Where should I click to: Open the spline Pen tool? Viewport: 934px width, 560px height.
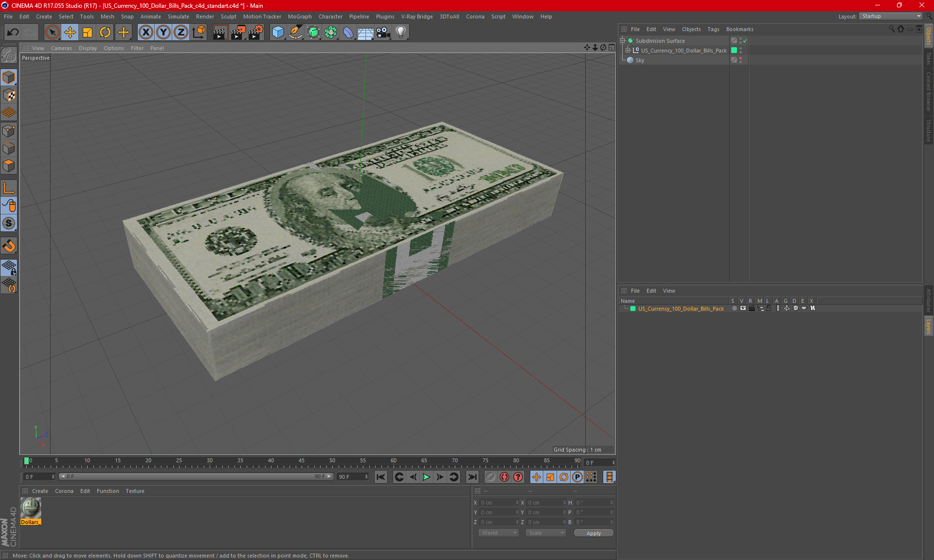[295, 33]
